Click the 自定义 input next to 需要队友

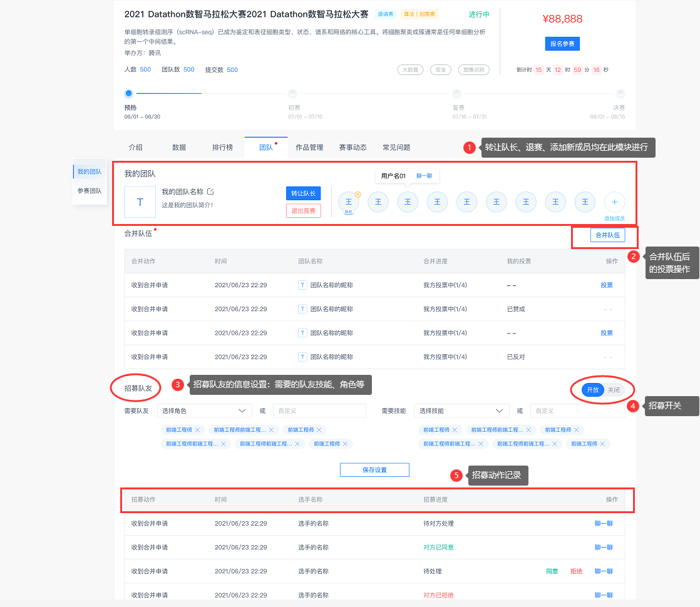coord(319,411)
